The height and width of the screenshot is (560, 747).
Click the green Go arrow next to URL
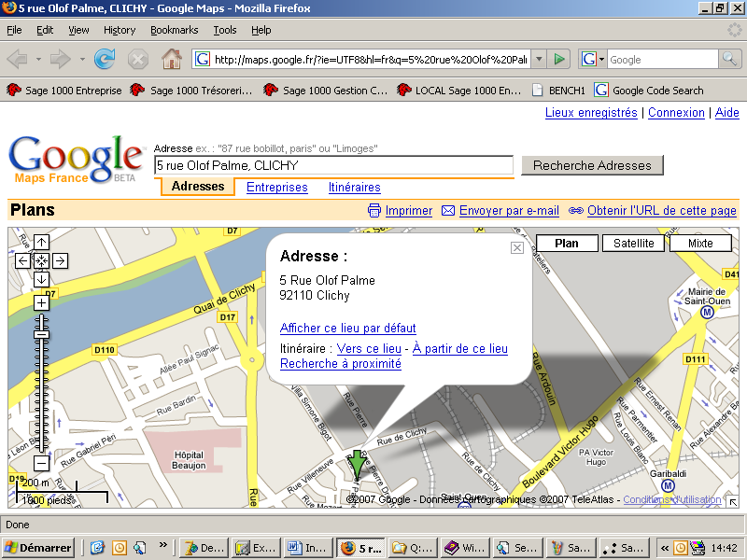point(558,60)
